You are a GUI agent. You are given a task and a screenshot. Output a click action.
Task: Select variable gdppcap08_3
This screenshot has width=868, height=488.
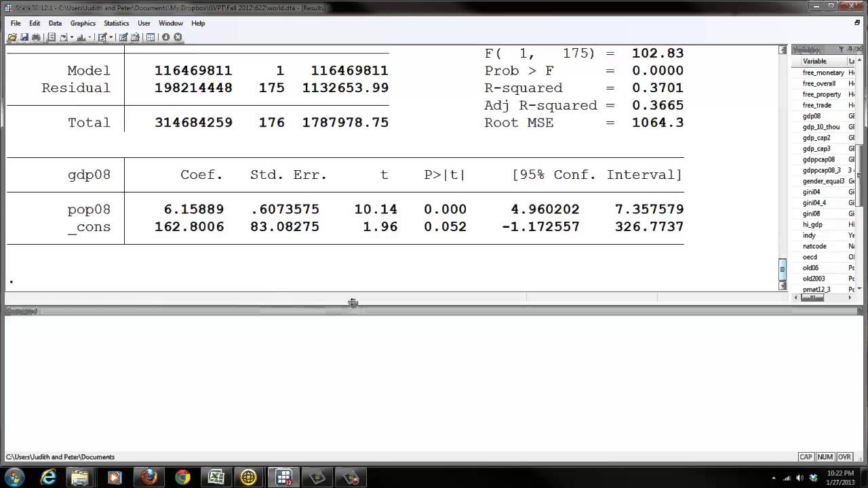[823, 170]
